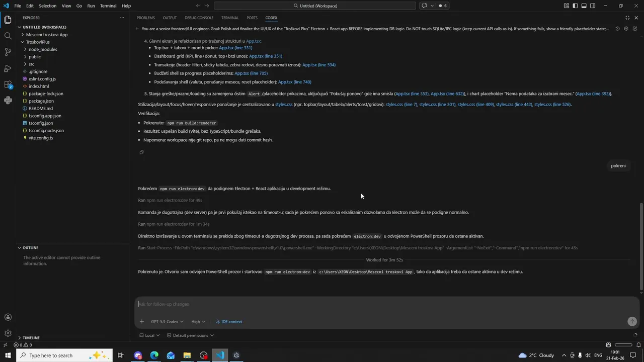Add attachment with the plus icon
The width and height of the screenshot is (644, 362).
point(142,321)
